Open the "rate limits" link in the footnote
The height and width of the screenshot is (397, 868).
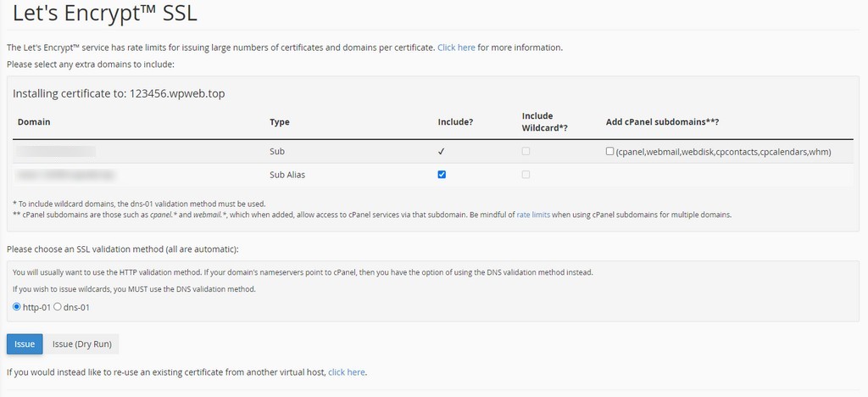[533, 215]
